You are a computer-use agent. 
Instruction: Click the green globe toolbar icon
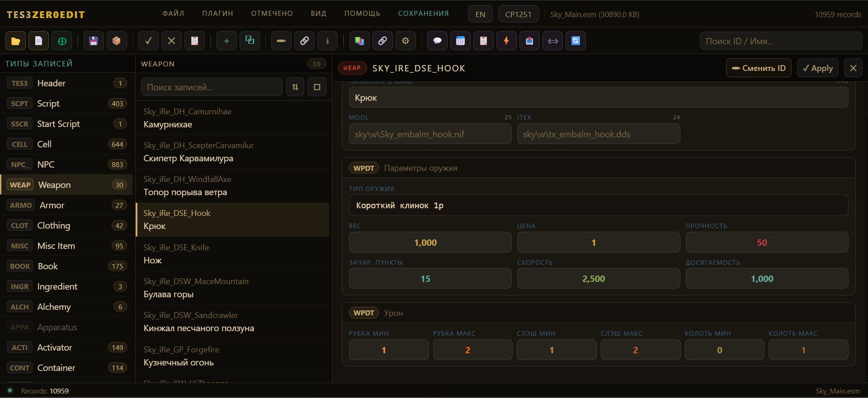coord(62,41)
